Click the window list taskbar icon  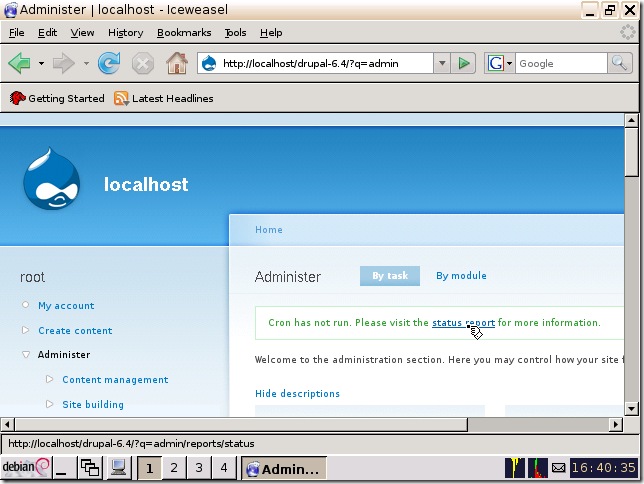90,468
